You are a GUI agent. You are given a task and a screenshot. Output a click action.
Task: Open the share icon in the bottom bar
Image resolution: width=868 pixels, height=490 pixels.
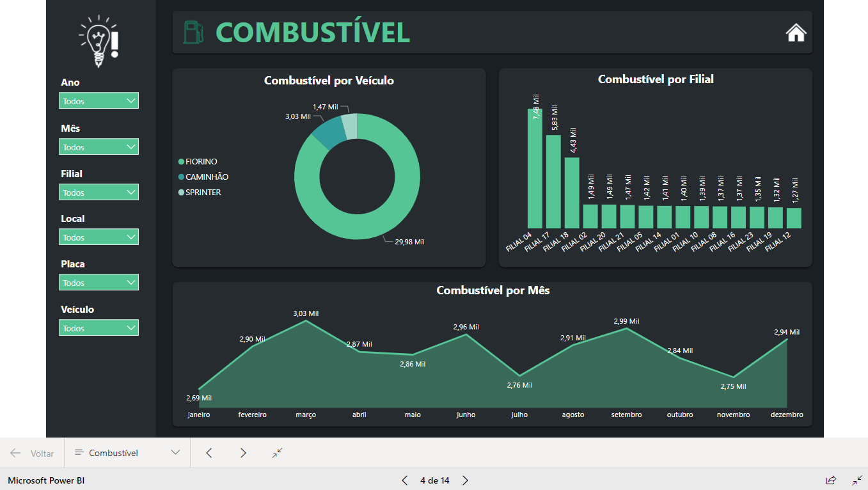click(x=831, y=480)
